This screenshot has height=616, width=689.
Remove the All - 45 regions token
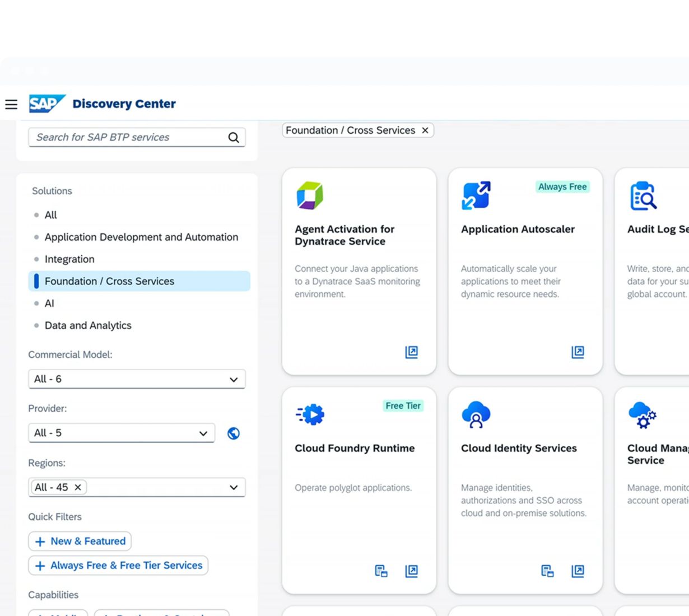(x=78, y=487)
